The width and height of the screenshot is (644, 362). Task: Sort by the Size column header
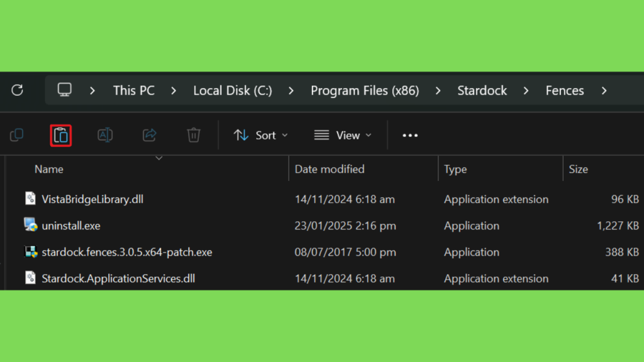click(579, 169)
